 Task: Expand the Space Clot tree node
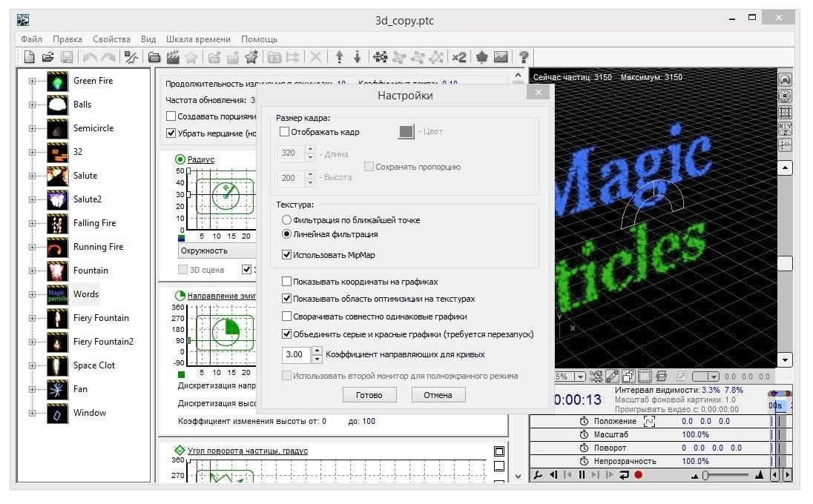point(32,365)
